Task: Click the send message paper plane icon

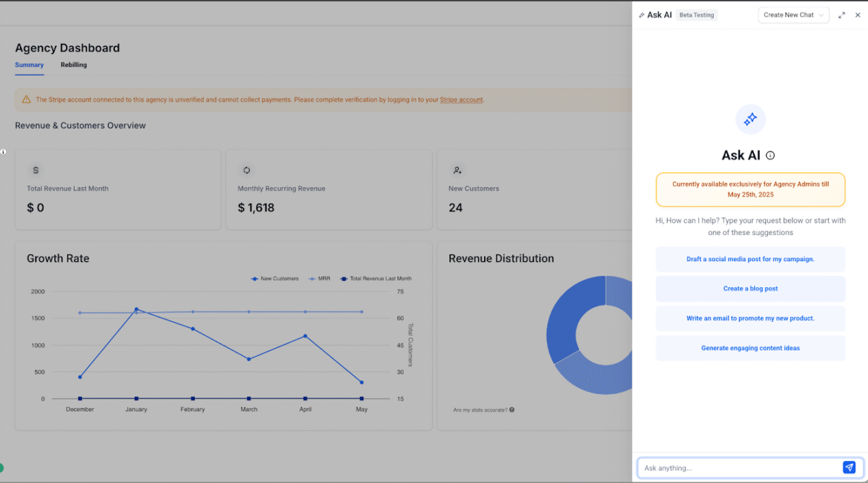Action: pos(849,468)
